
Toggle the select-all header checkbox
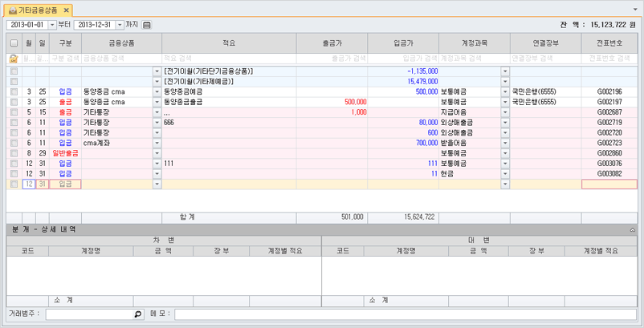click(14, 43)
